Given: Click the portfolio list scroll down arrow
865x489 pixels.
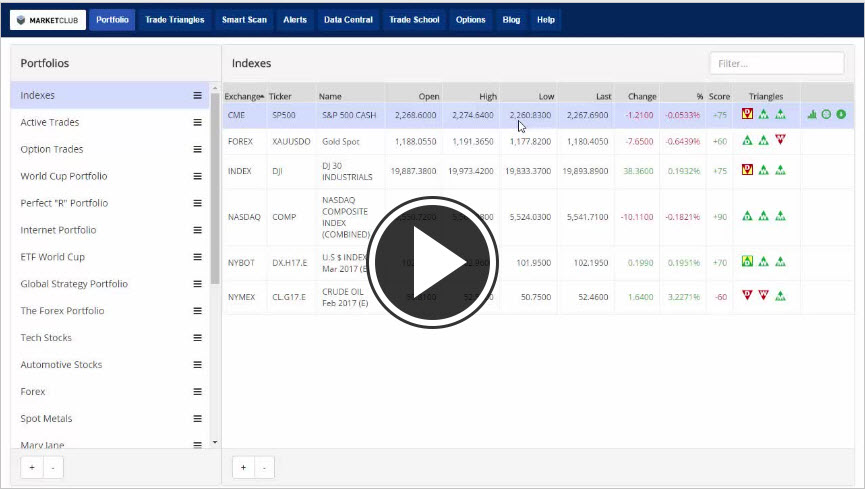Looking at the screenshot, I should (215, 442).
